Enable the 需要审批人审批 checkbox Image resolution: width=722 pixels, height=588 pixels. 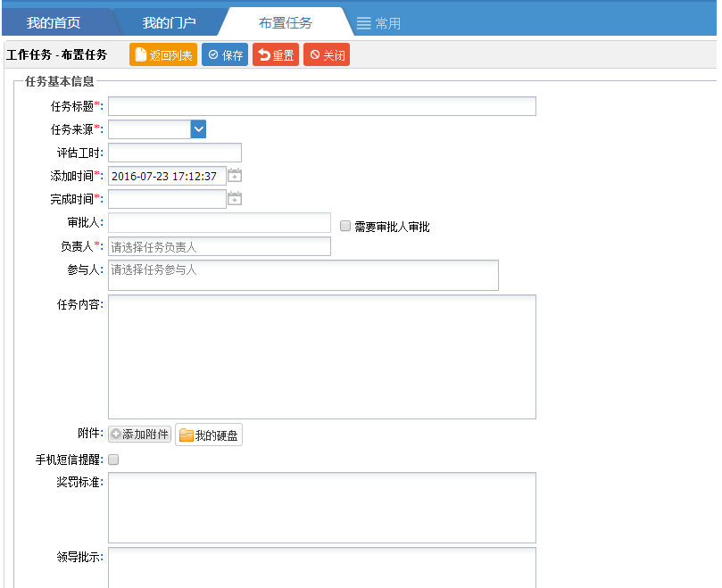tap(345, 226)
